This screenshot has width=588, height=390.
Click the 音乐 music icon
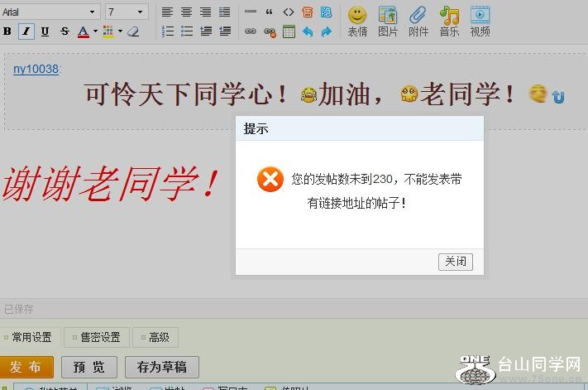point(449,21)
